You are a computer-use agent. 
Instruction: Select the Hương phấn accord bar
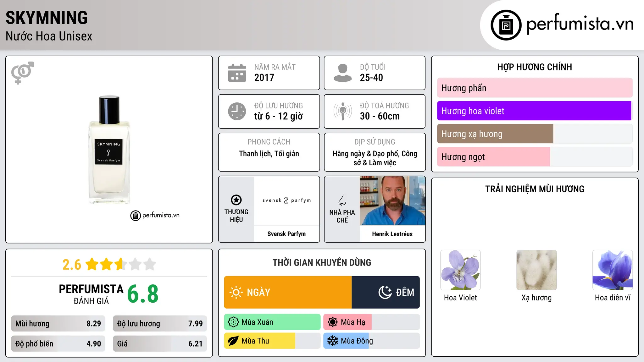(x=535, y=88)
